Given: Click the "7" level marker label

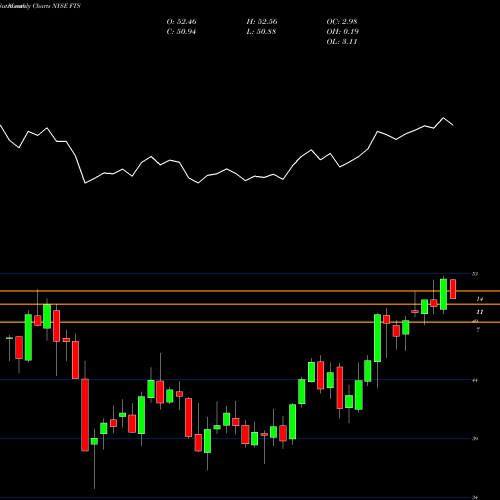Looking at the screenshot, I should pyautogui.click(x=478, y=330).
